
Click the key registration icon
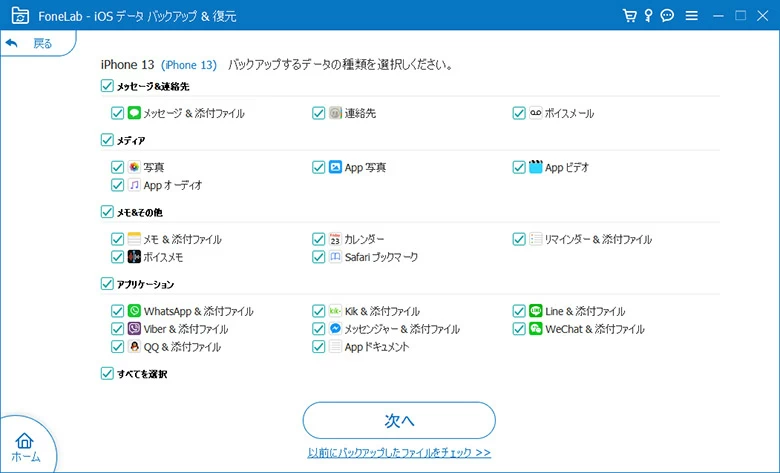point(648,15)
